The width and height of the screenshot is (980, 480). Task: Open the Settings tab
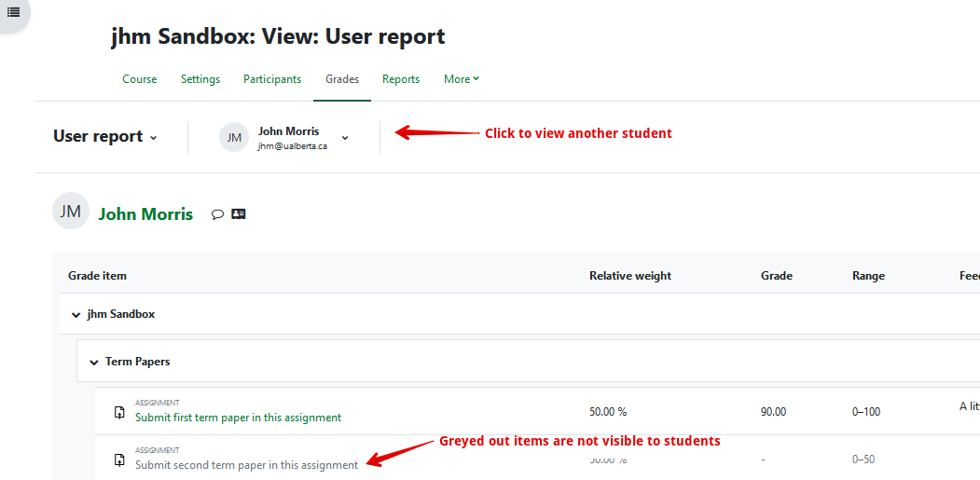click(200, 79)
